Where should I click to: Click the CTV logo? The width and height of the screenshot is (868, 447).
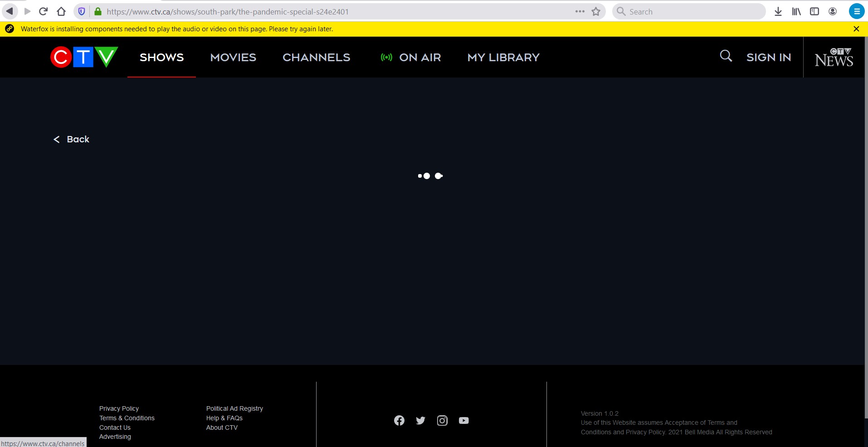(83, 57)
